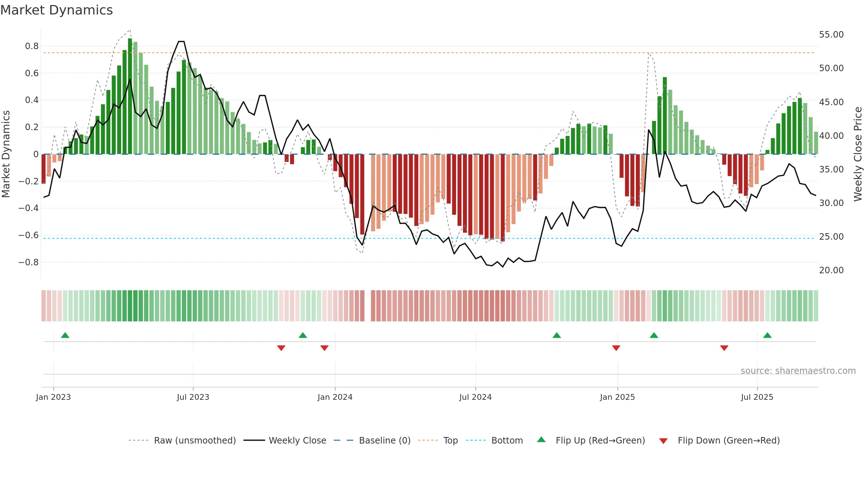The height and width of the screenshot is (488, 868).
Task: Toggle the Bottom legend entry
Action: [x=494, y=440]
